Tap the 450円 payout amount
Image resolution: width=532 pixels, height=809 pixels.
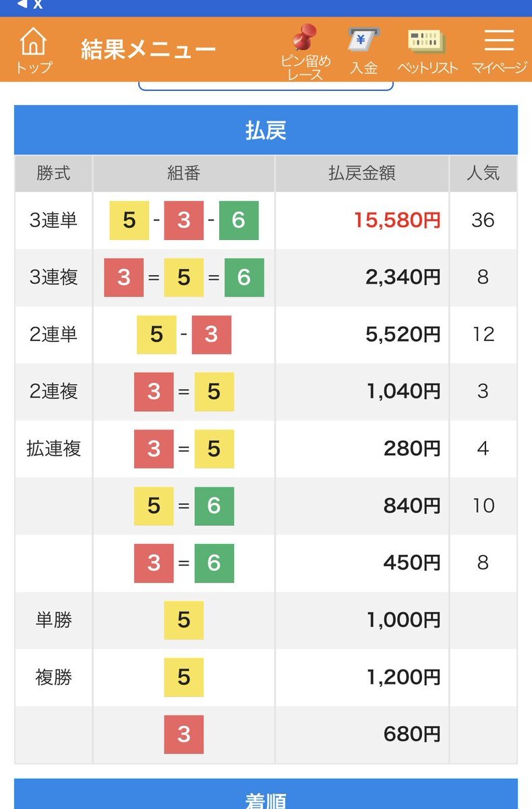pyautogui.click(x=412, y=562)
